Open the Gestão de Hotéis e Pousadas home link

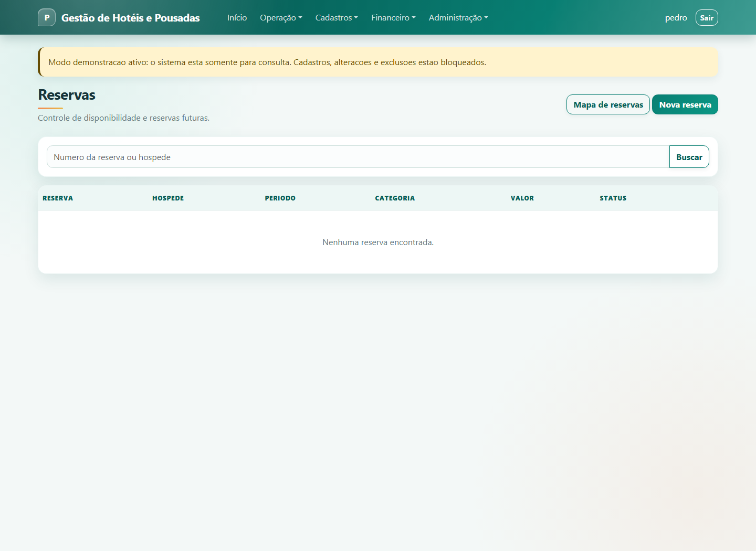coord(130,18)
